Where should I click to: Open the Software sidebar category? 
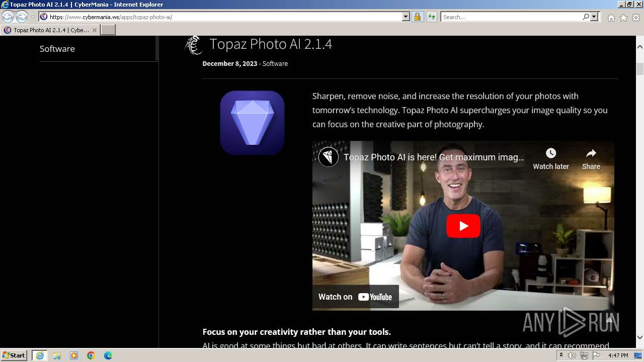tap(57, 49)
